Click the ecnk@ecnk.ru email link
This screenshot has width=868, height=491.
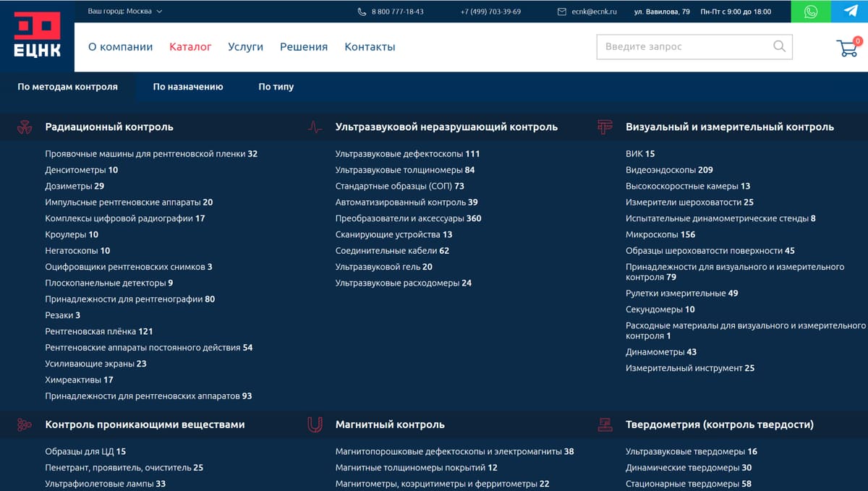click(x=595, y=12)
